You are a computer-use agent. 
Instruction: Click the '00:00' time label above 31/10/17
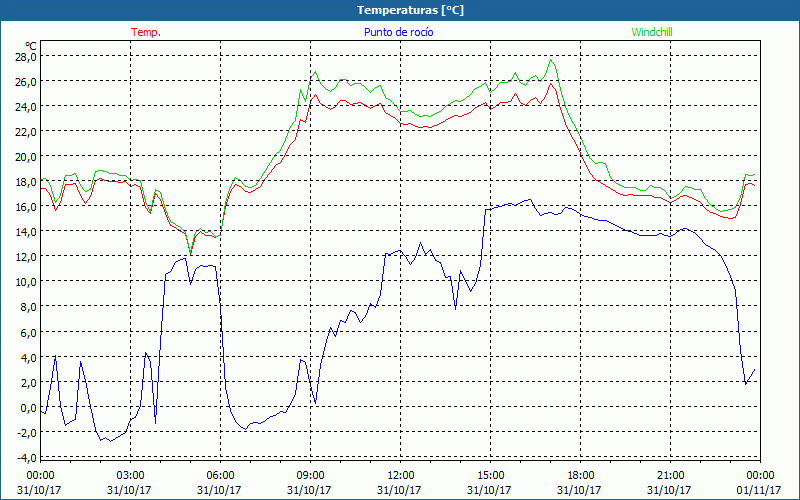(x=40, y=476)
